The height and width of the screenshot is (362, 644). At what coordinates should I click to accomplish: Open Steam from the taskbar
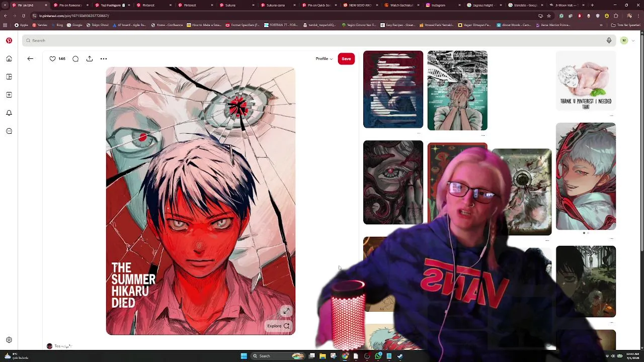click(400, 356)
